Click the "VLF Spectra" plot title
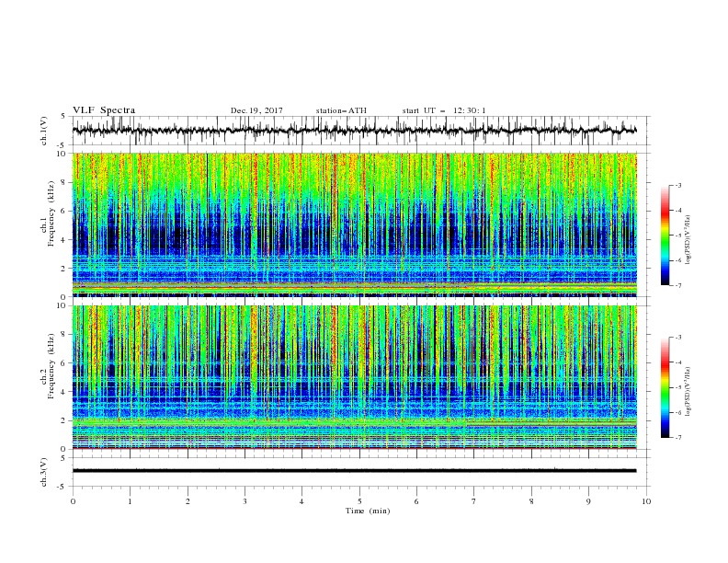This screenshot has height=563, width=728. (x=104, y=110)
